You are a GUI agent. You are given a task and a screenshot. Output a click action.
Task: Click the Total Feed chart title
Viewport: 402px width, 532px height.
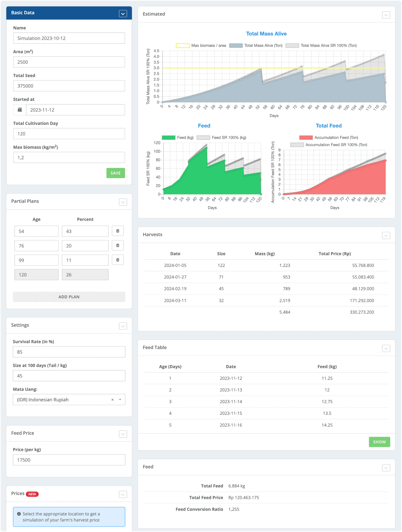(329, 126)
